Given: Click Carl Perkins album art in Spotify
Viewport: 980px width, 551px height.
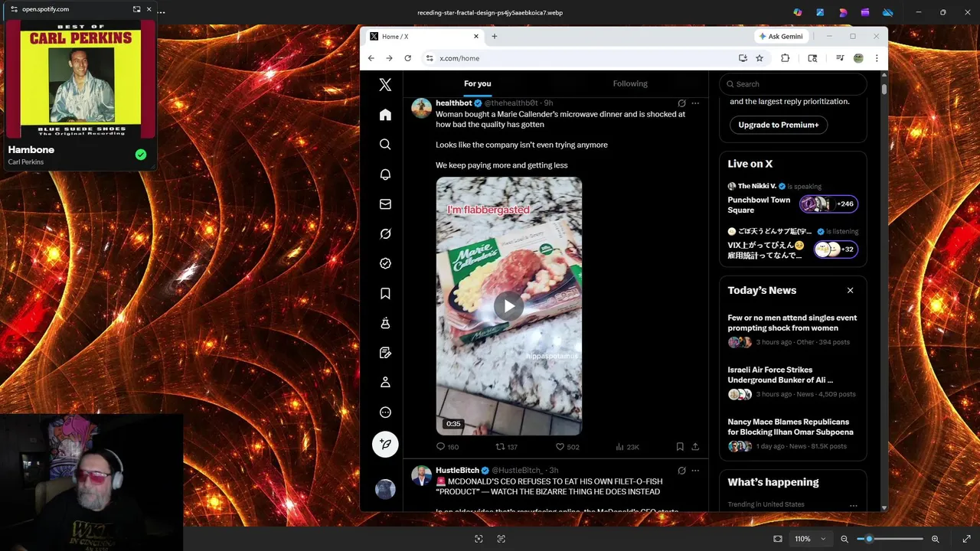Looking at the screenshot, I should click(81, 79).
